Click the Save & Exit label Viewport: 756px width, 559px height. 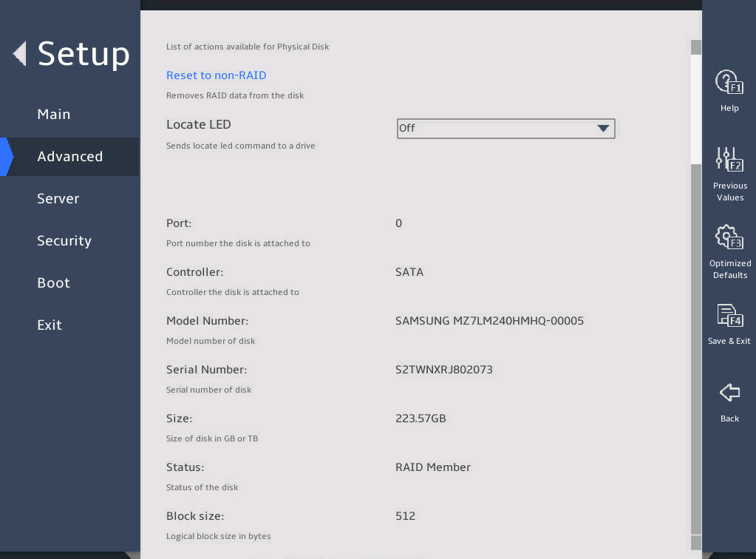coord(729,341)
